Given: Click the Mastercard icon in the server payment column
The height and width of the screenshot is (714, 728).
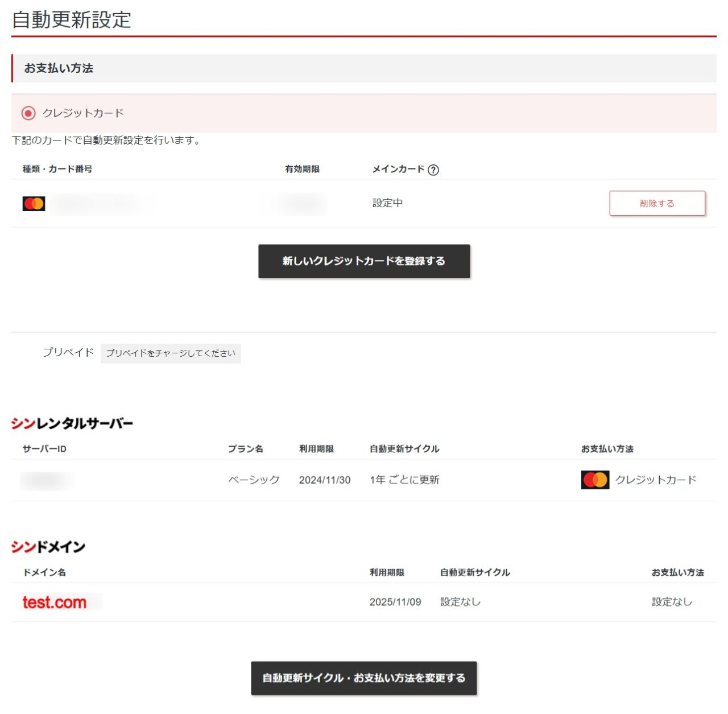Looking at the screenshot, I should click(595, 480).
